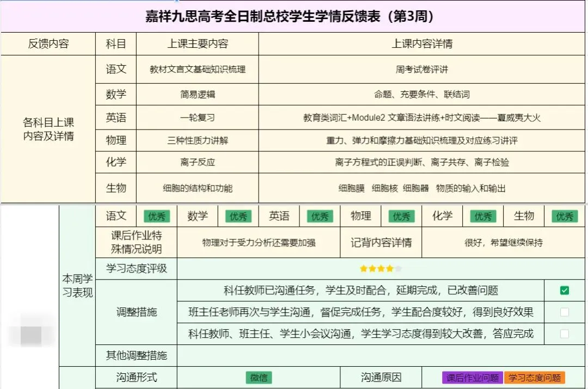Click the 简易逻辑 cell
Screen dimensions: 588x389
tap(198, 95)
